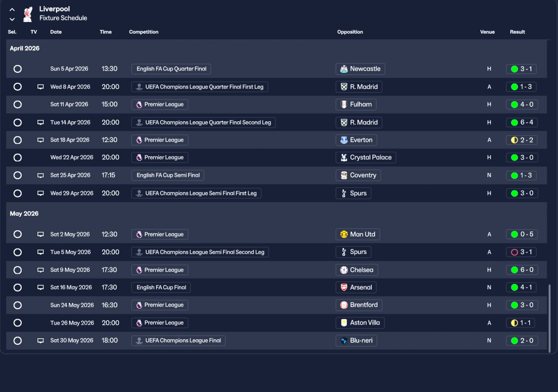Click the down chevron beside Fixture Schedule
The width and height of the screenshot is (558, 392).
(12, 19)
